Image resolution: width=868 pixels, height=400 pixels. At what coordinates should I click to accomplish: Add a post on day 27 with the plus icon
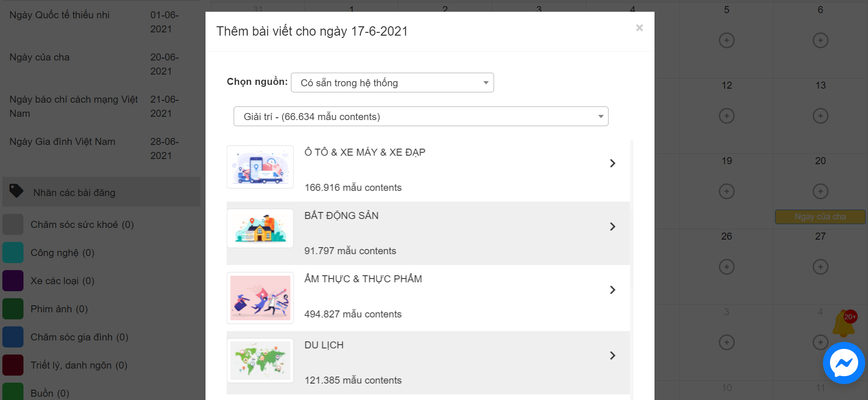coord(820,267)
